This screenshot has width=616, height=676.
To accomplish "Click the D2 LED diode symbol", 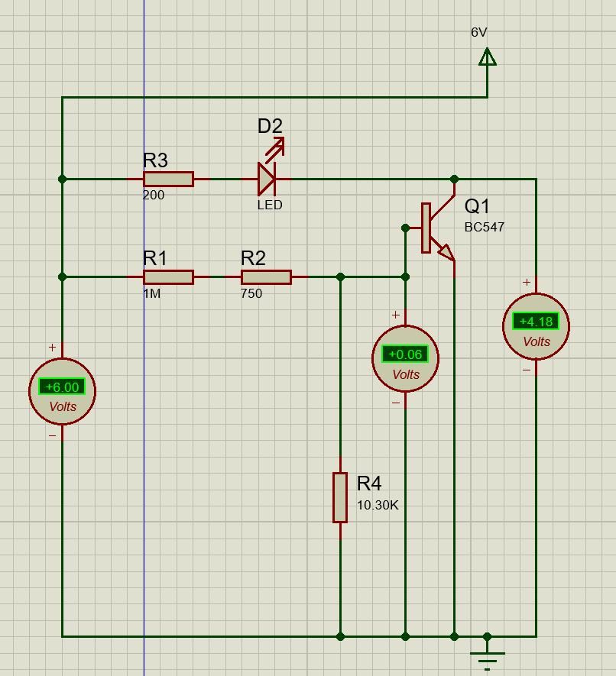I will pos(266,179).
